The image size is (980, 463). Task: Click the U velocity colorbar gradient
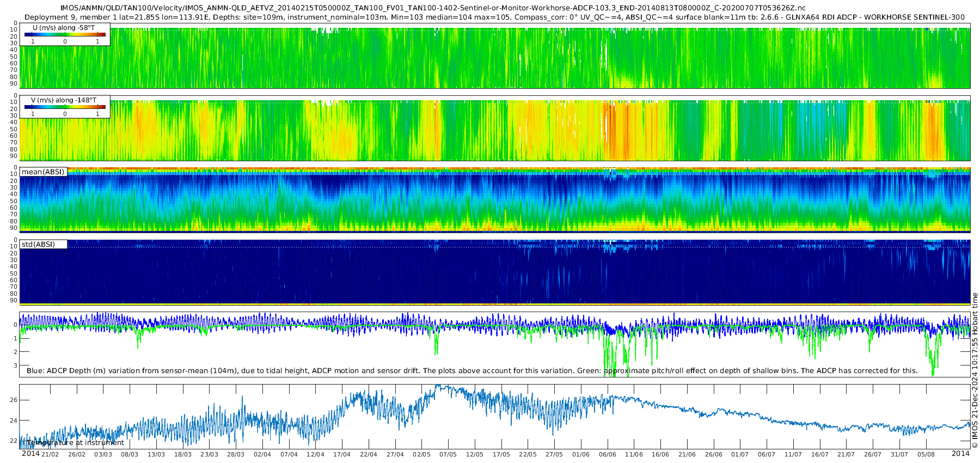click(65, 35)
